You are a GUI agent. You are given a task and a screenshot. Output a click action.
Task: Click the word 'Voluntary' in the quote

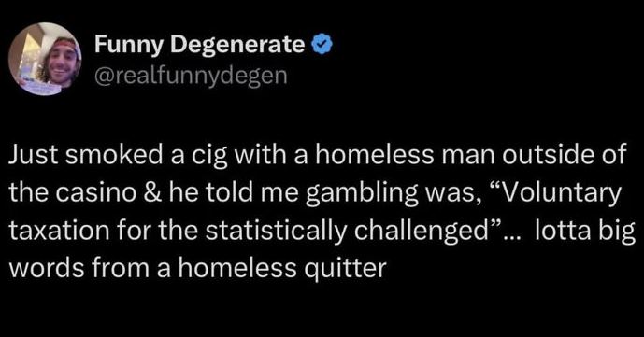click(564, 194)
